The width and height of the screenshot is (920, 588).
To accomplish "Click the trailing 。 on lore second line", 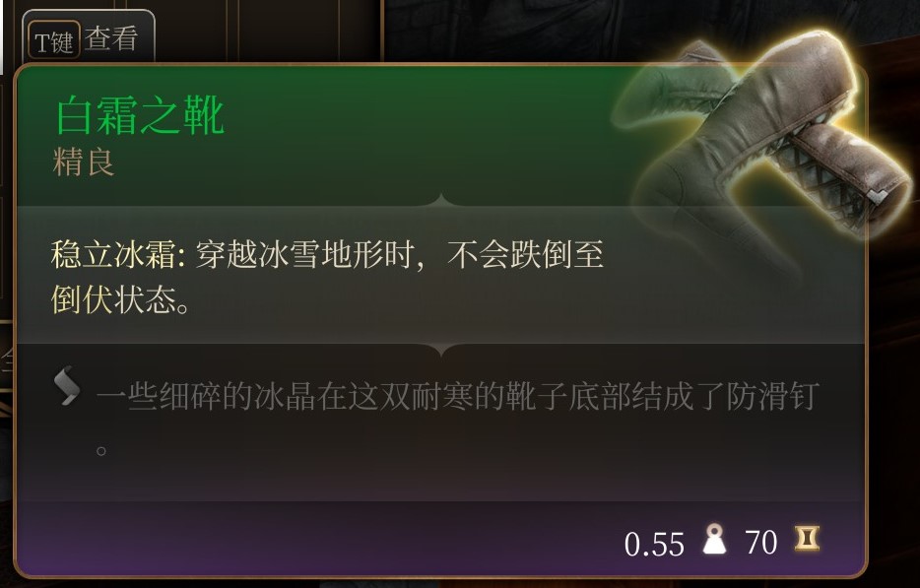I will [101, 451].
